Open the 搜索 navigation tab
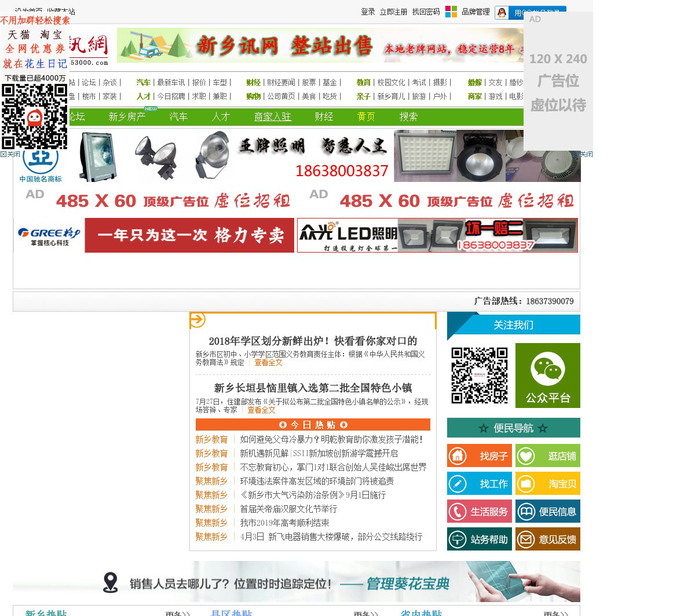Viewport: 695px width, 616px height. (408, 116)
